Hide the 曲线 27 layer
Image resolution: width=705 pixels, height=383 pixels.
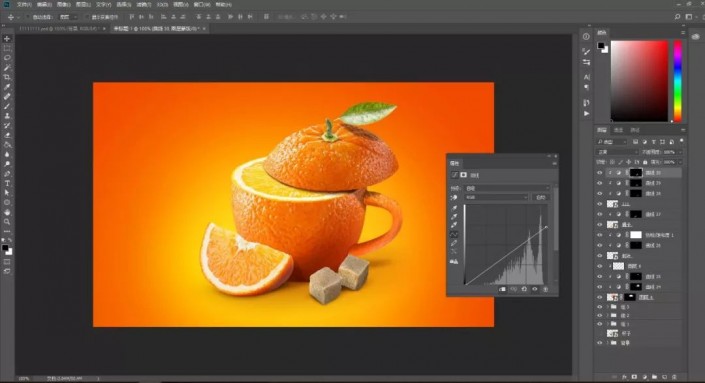599,214
